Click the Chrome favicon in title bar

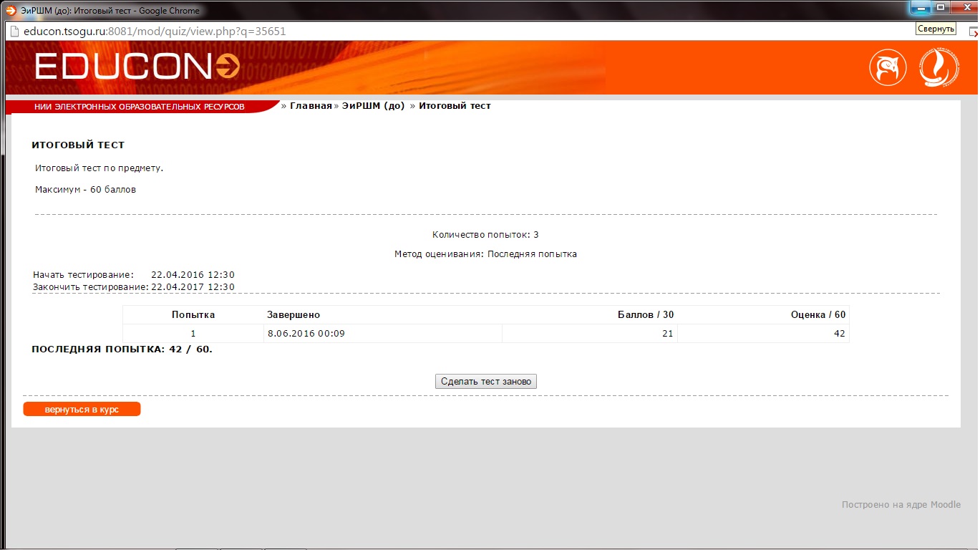[10, 11]
